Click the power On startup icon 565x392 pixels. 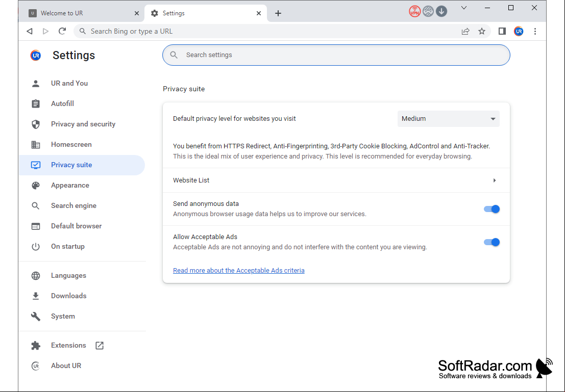pos(36,247)
